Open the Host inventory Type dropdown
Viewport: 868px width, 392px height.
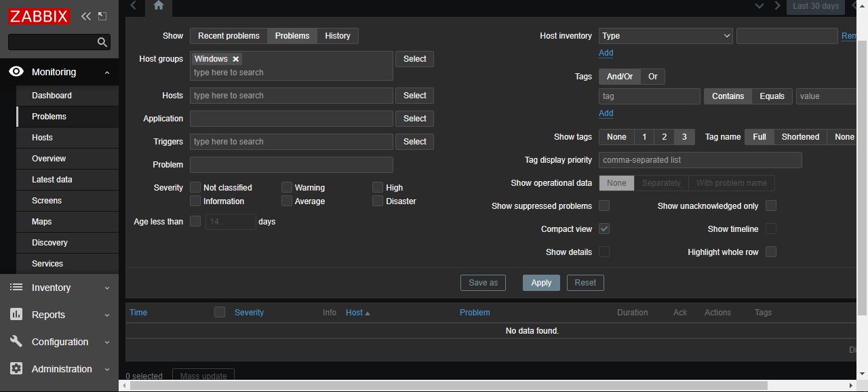tap(665, 36)
